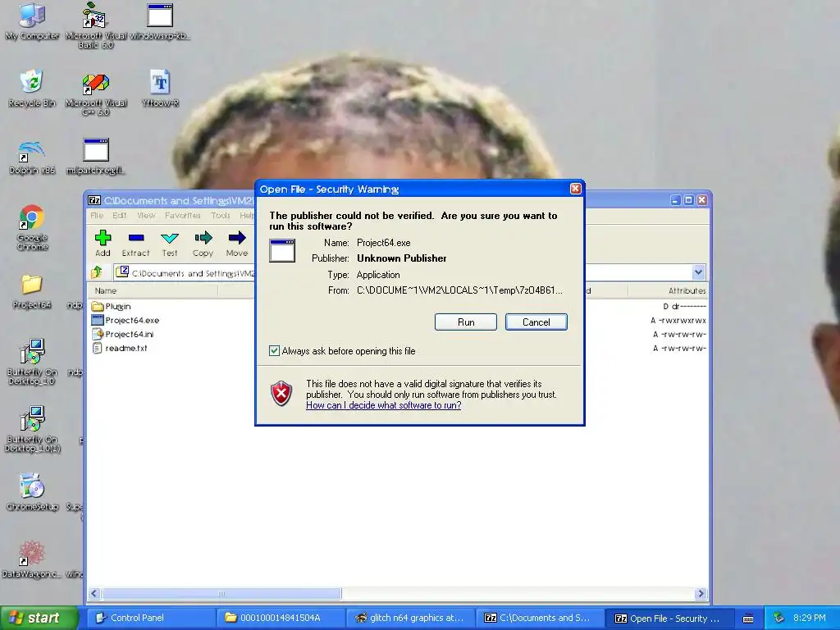Select the My Computer desktop icon
Viewport: 840px width, 630px height.
32,21
